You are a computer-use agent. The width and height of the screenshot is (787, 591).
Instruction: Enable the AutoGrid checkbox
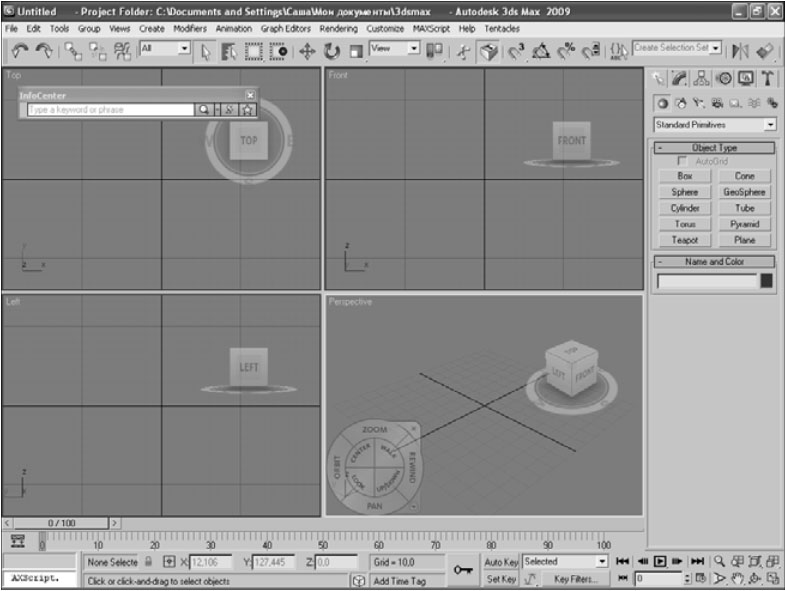tap(682, 161)
